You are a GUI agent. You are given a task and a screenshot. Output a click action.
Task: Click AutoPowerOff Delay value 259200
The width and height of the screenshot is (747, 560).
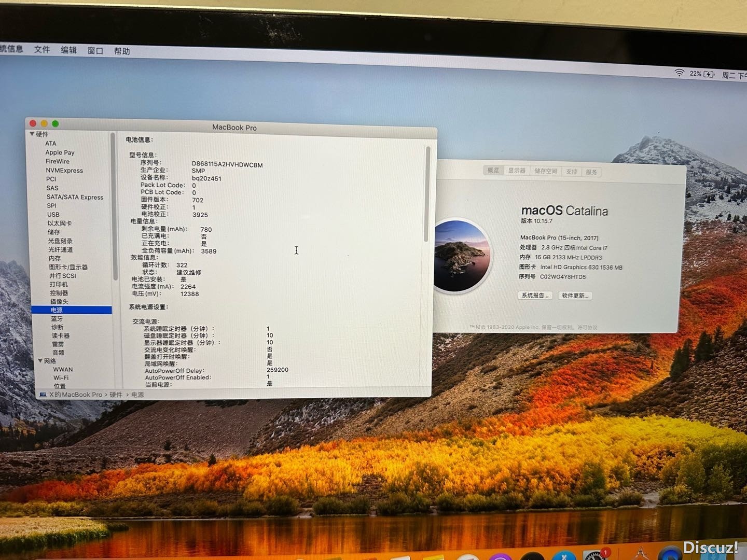click(x=278, y=370)
